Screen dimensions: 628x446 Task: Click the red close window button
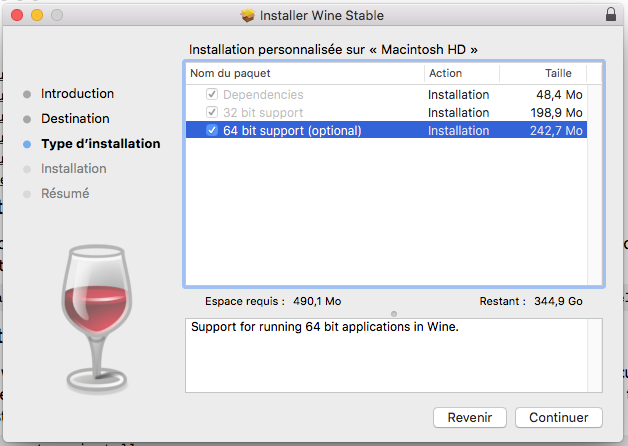(17, 16)
